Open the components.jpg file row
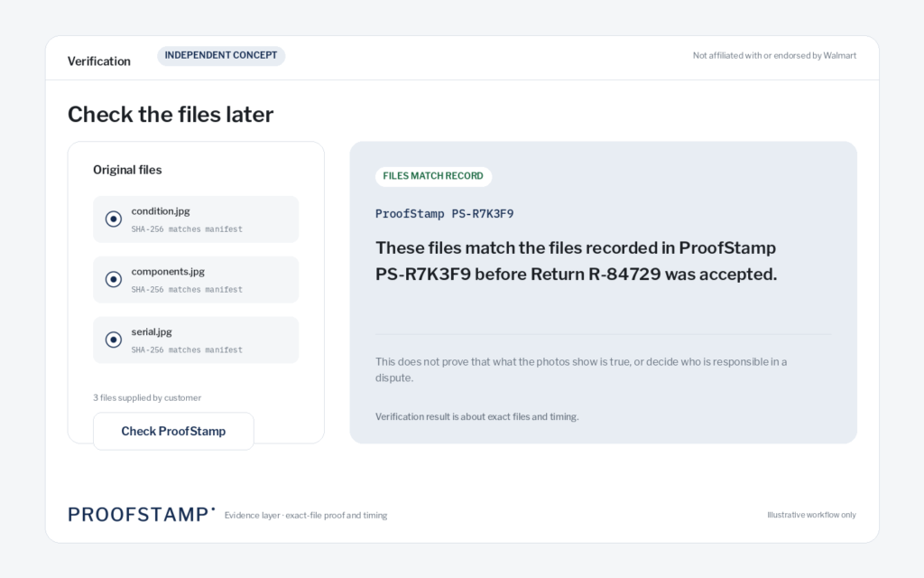Viewport: 924px width, 578px height. [196, 280]
